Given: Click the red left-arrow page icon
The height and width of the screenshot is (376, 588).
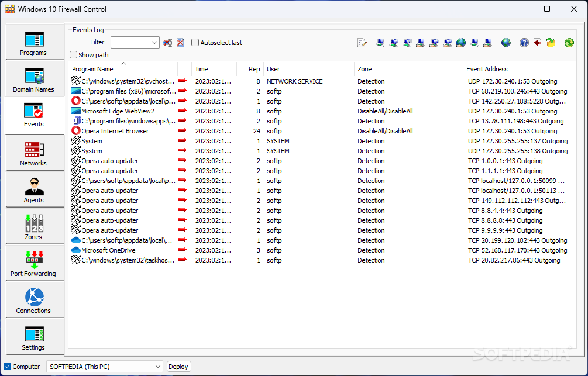Looking at the screenshot, I should pos(537,43).
